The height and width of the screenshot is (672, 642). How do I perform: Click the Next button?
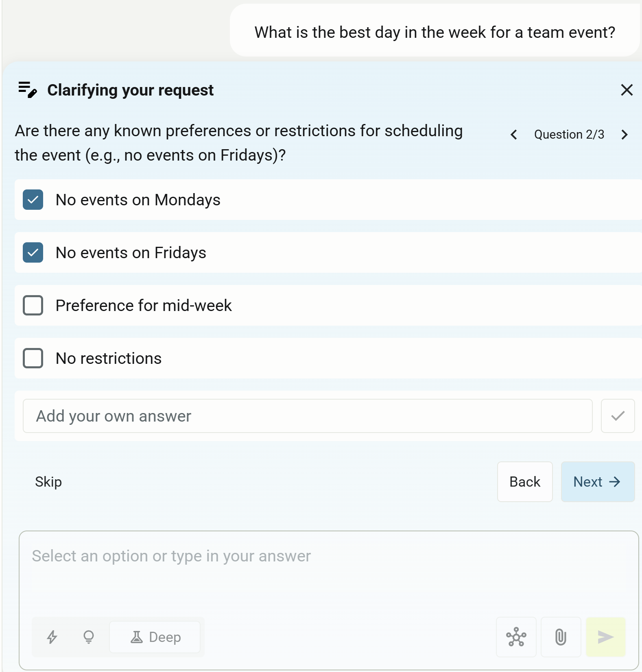pos(597,482)
